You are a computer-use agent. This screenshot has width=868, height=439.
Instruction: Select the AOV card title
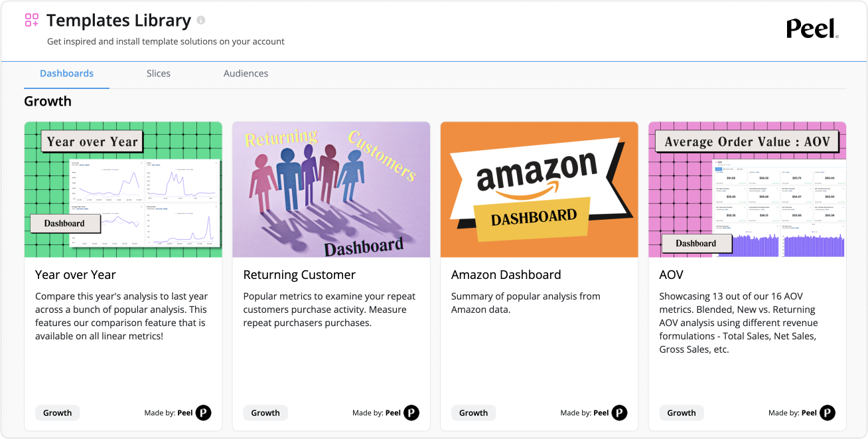671,275
